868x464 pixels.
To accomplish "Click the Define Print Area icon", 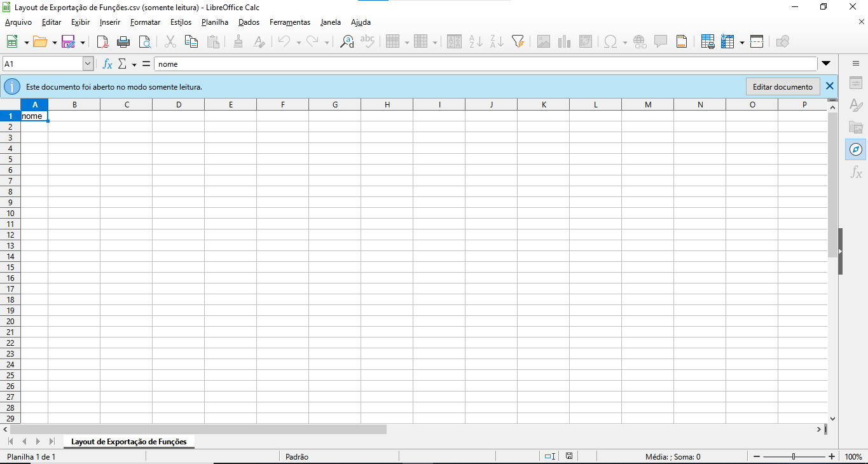I will click(x=708, y=42).
